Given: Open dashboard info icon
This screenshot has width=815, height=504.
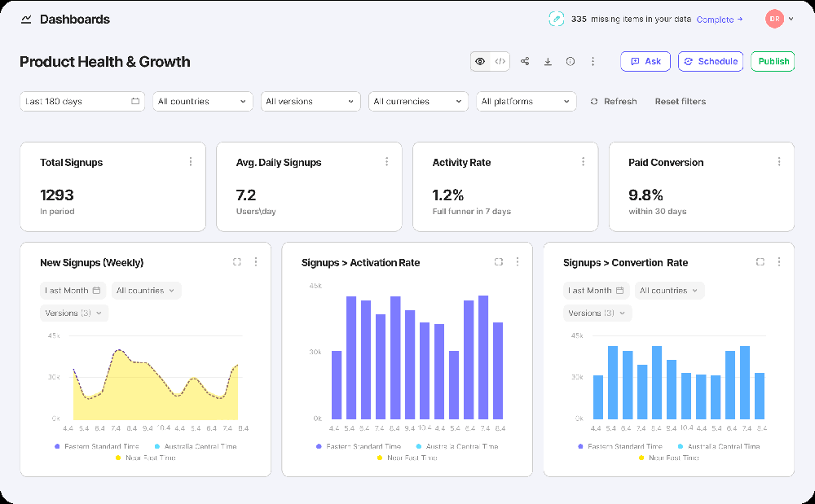Looking at the screenshot, I should [x=570, y=61].
